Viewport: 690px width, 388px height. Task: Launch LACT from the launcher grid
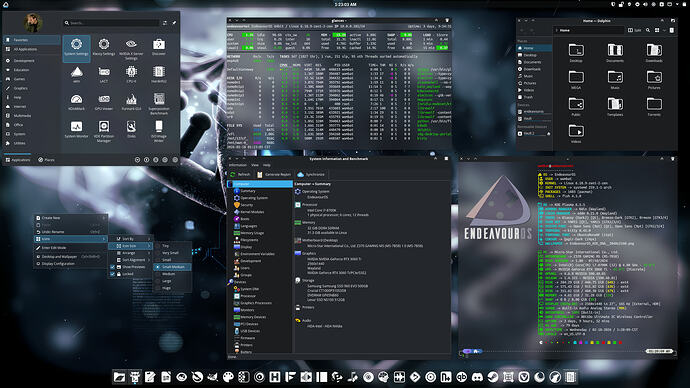click(104, 74)
